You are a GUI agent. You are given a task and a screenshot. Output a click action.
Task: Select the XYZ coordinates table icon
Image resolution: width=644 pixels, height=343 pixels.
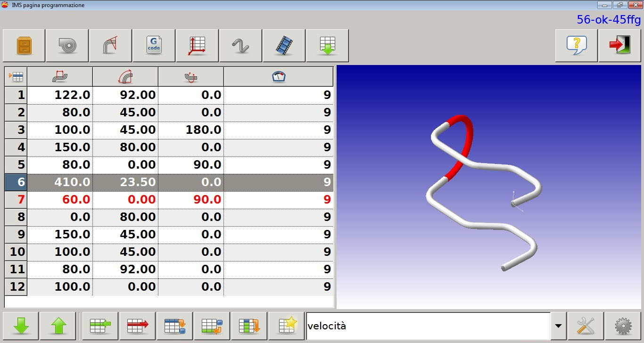[x=197, y=46]
